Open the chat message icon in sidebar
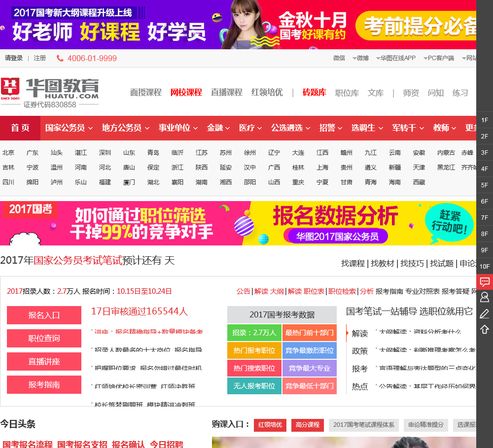 tap(485, 281)
